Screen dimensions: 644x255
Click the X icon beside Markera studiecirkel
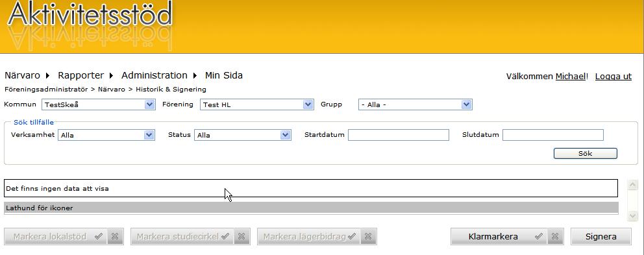click(x=241, y=237)
